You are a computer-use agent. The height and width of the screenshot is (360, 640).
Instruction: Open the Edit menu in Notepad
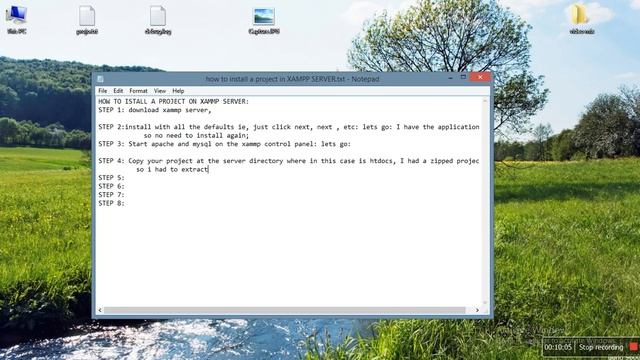(118, 91)
